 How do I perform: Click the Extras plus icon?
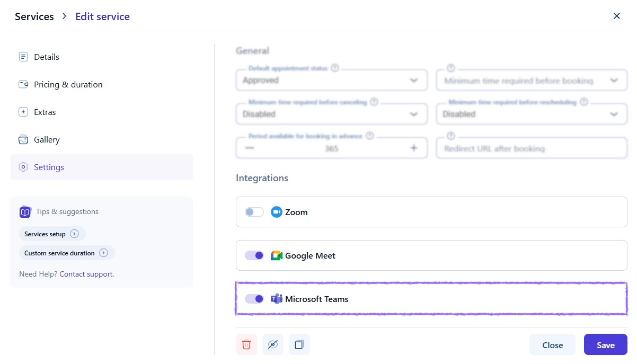coord(23,112)
